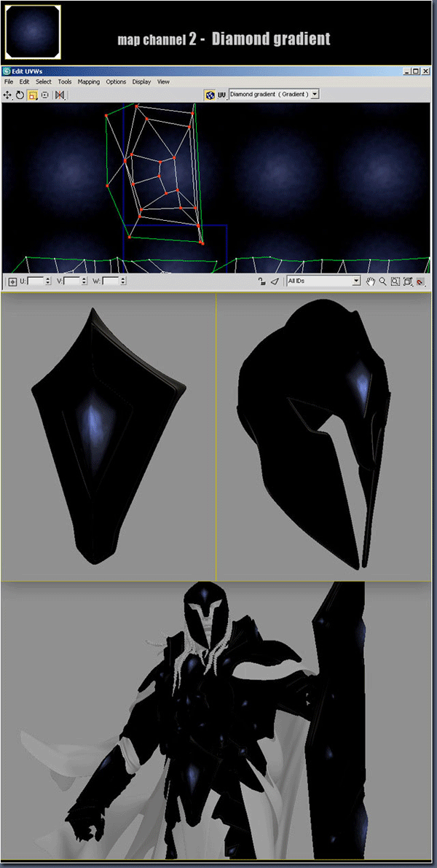The width and height of the screenshot is (437, 868).
Task: Click the Mirror tool icon
Action: coord(60,95)
